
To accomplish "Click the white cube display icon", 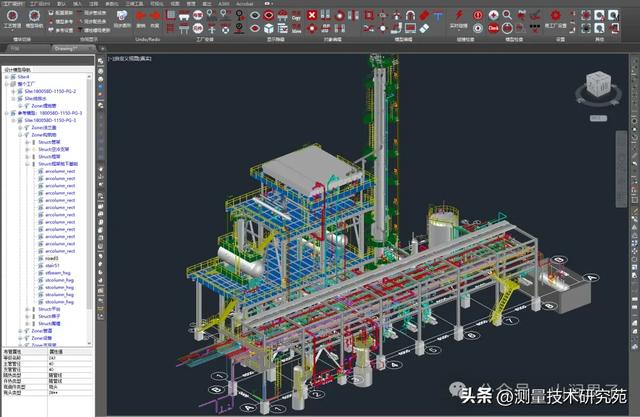I will [269, 29].
